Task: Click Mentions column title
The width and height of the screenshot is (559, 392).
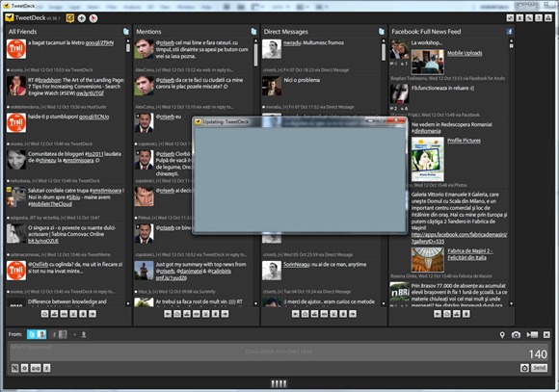Action: (148, 32)
